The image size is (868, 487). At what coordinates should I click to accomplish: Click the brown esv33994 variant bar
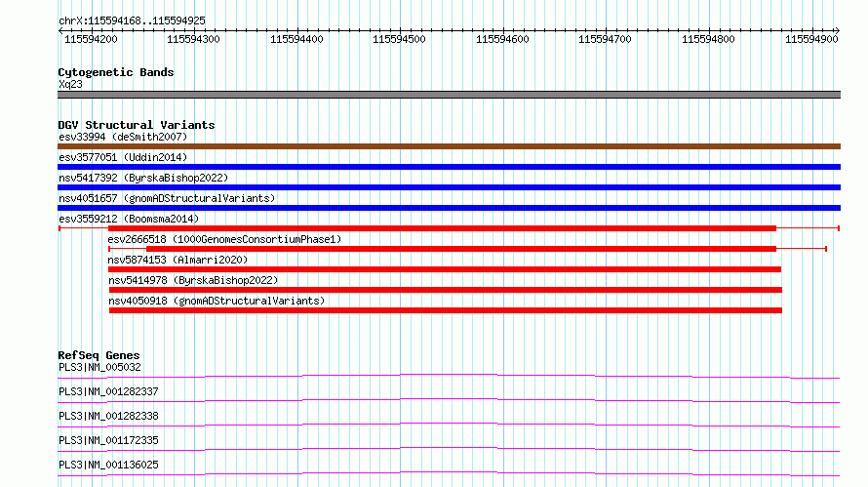coord(449,146)
